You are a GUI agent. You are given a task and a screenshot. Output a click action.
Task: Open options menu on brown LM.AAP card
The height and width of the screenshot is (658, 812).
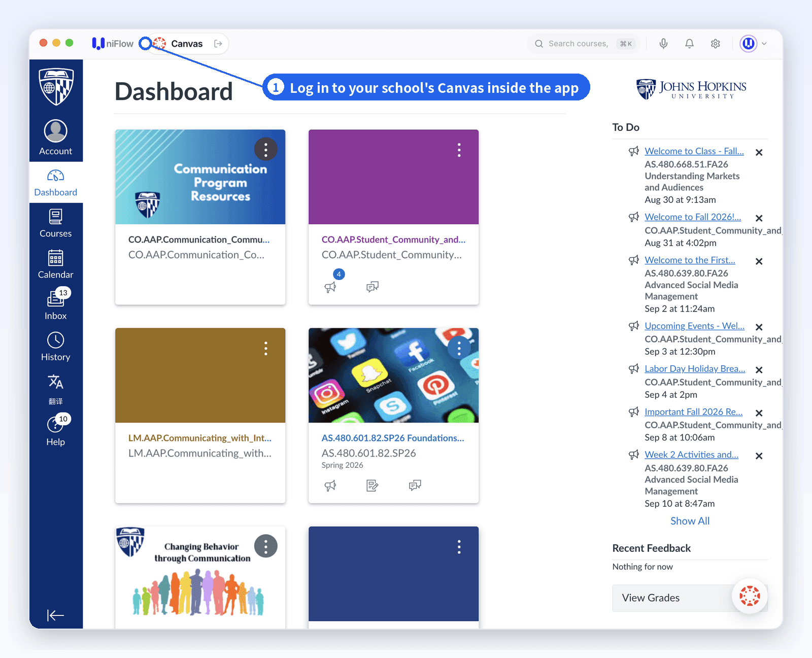click(266, 348)
